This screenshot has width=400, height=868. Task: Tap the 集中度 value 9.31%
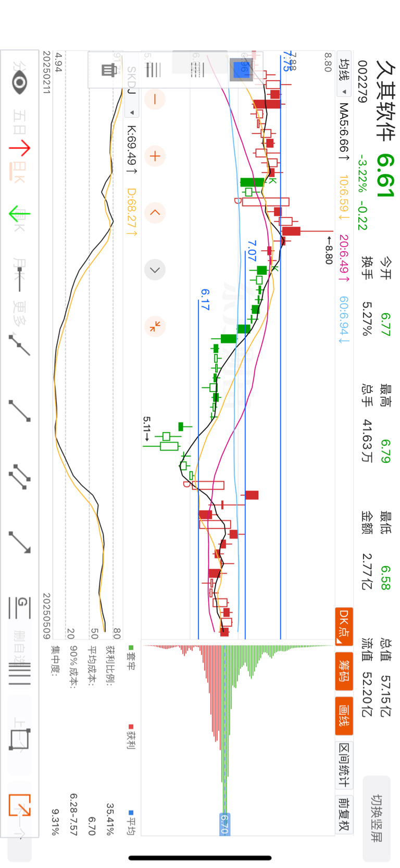pos(56,822)
